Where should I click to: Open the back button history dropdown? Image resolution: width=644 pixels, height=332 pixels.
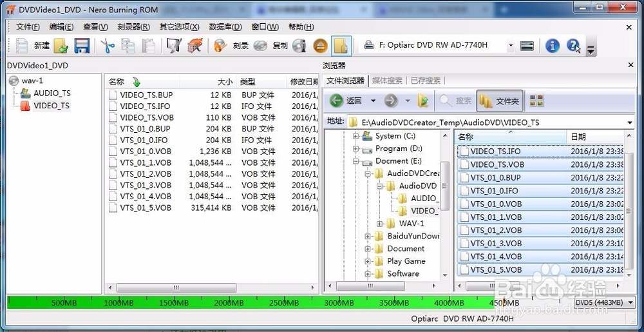click(373, 101)
